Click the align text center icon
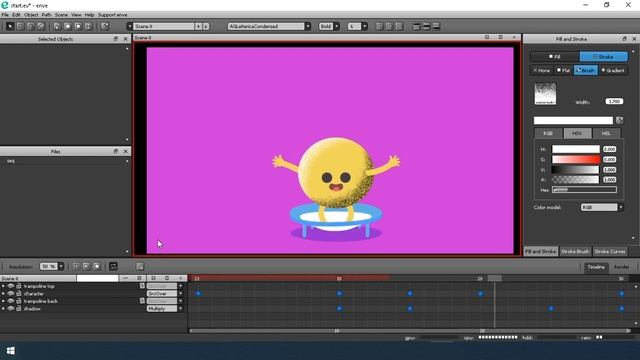Screen dimensions: 640x360 point(389,26)
